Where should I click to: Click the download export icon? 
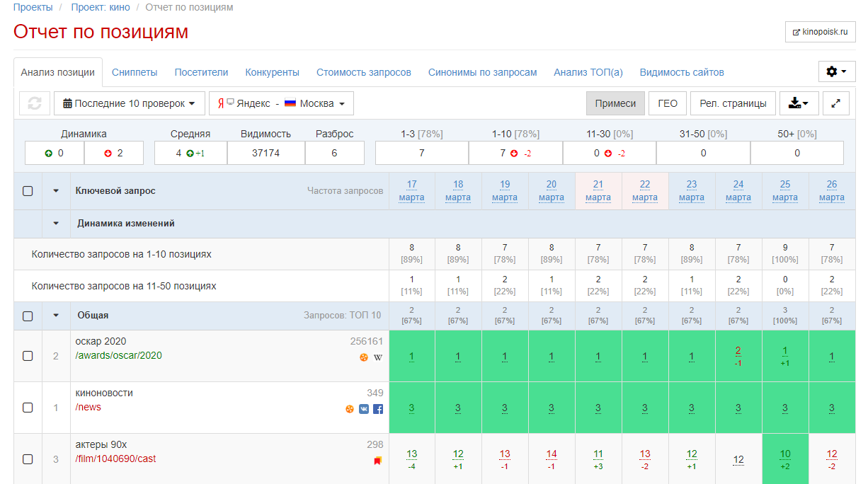[x=799, y=103]
